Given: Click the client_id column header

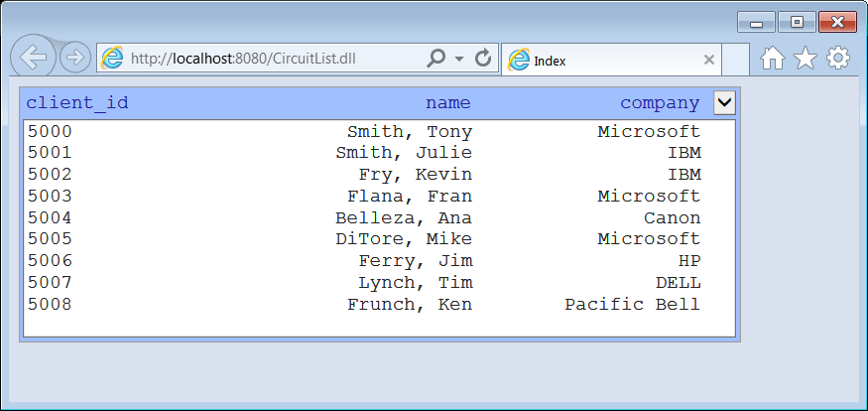Looking at the screenshot, I should coord(77,102).
